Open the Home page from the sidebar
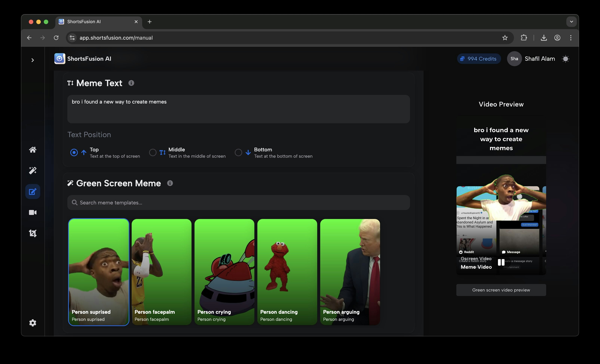Viewport: 600px width, 364px height. point(33,150)
